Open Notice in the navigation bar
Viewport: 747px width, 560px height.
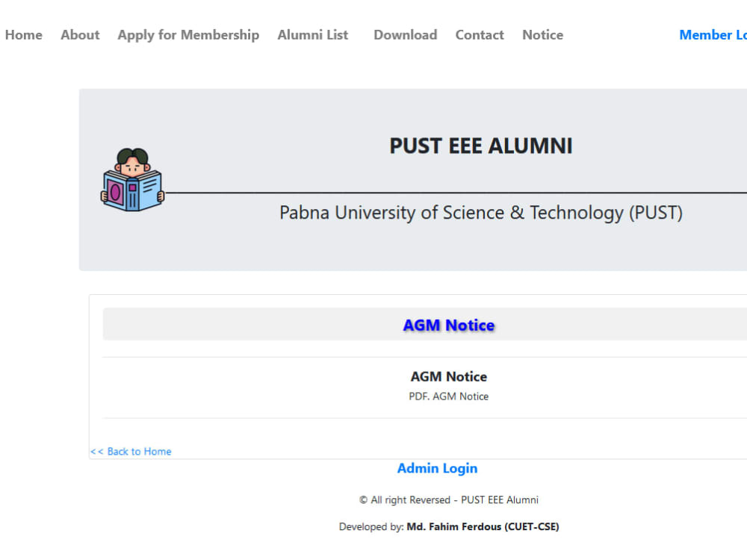click(x=542, y=35)
